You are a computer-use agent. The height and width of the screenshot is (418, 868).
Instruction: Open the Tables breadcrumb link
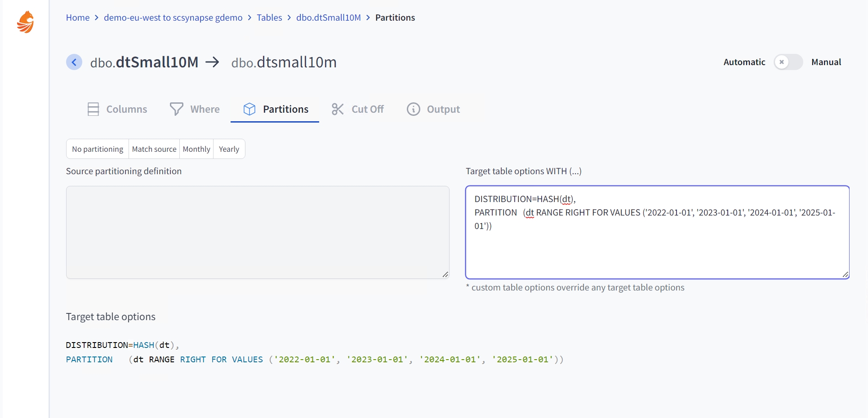pyautogui.click(x=269, y=18)
